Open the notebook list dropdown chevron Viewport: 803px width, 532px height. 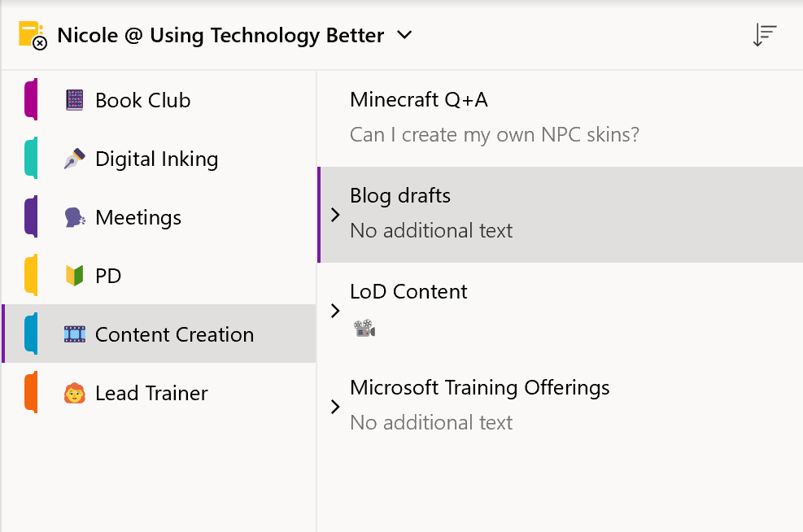404,35
